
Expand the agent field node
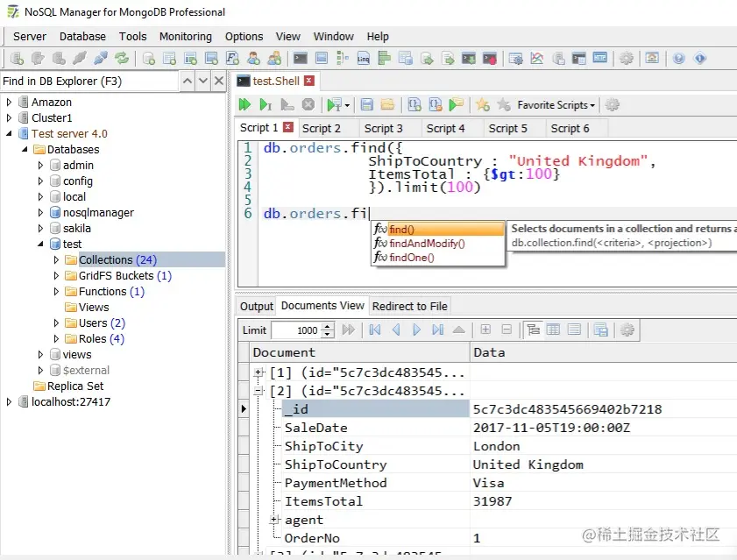[274, 520]
